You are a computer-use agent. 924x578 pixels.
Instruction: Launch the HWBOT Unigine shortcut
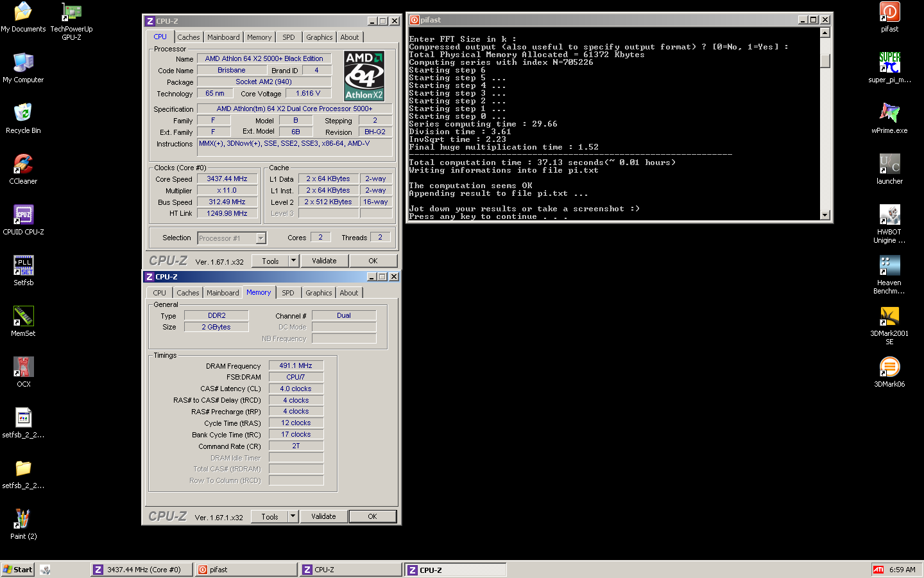tap(889, 215)
